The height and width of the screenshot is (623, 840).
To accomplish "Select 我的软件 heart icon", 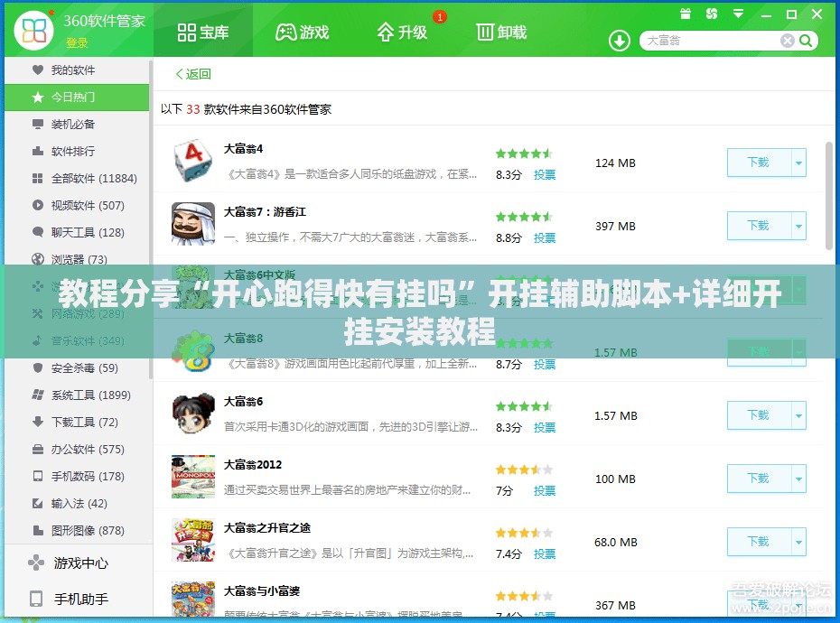I will tap(38, 70).
